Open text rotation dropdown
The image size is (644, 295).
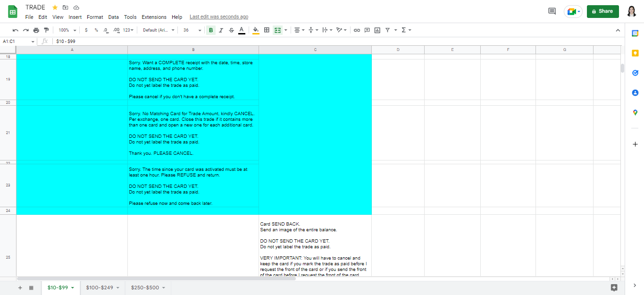[x=342, y=30]
